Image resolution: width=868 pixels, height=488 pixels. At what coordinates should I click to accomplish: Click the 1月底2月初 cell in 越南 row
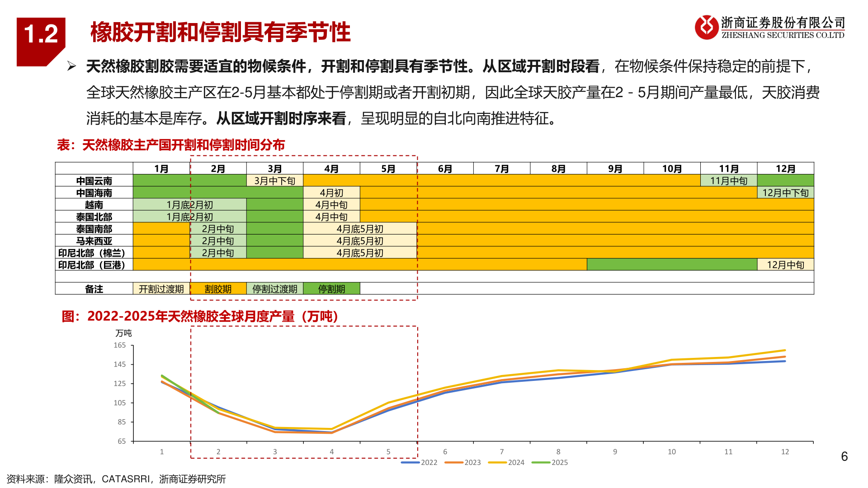pyautogui.click(x=190, y=205)
